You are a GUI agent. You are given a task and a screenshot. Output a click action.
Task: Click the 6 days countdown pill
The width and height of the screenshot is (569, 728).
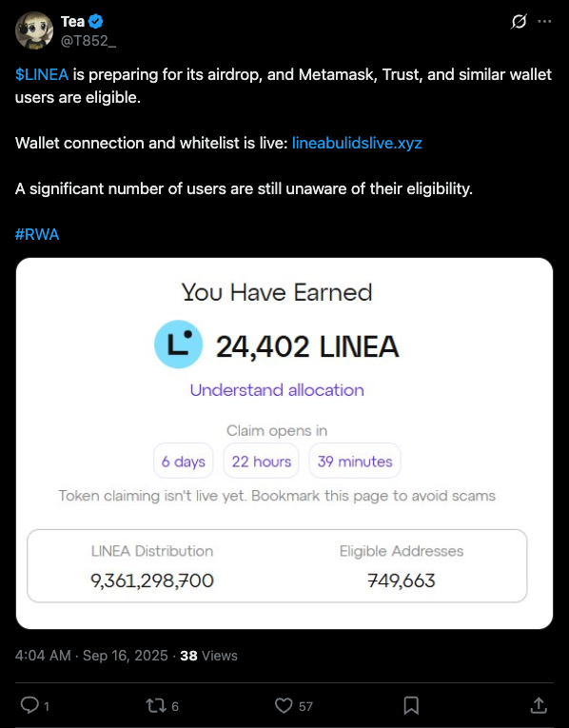click(x=184, y=461)
